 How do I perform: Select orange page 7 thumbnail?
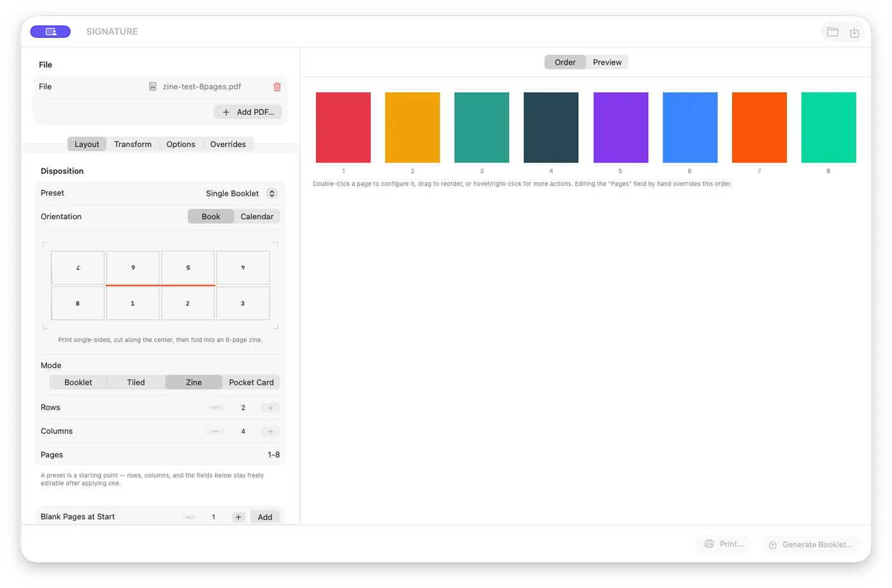click(x=759, y=127)
